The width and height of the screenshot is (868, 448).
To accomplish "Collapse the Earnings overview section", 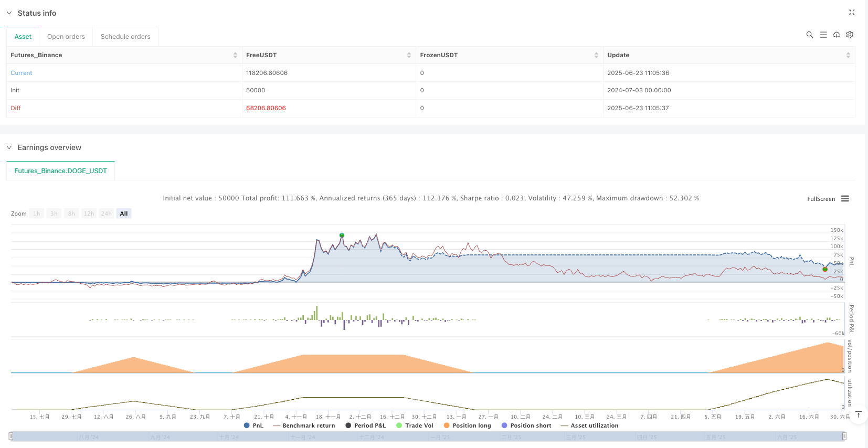I will [9, 147].
